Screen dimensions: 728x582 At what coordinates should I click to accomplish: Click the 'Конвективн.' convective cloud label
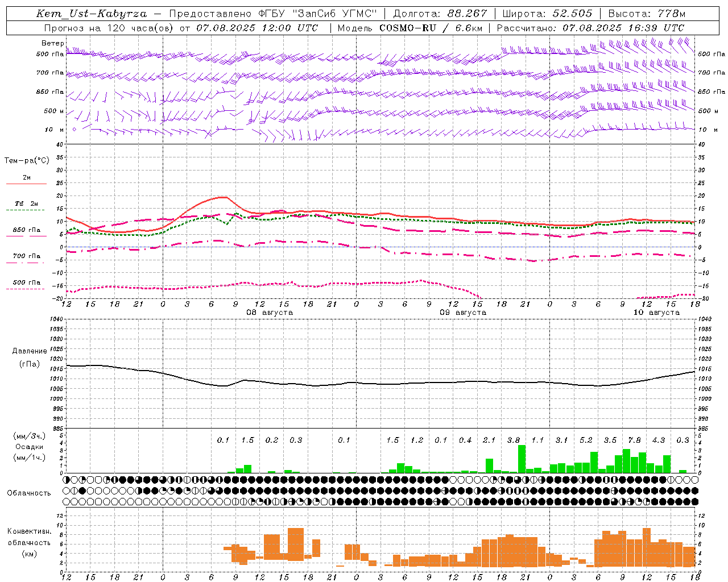click(29, 531)
